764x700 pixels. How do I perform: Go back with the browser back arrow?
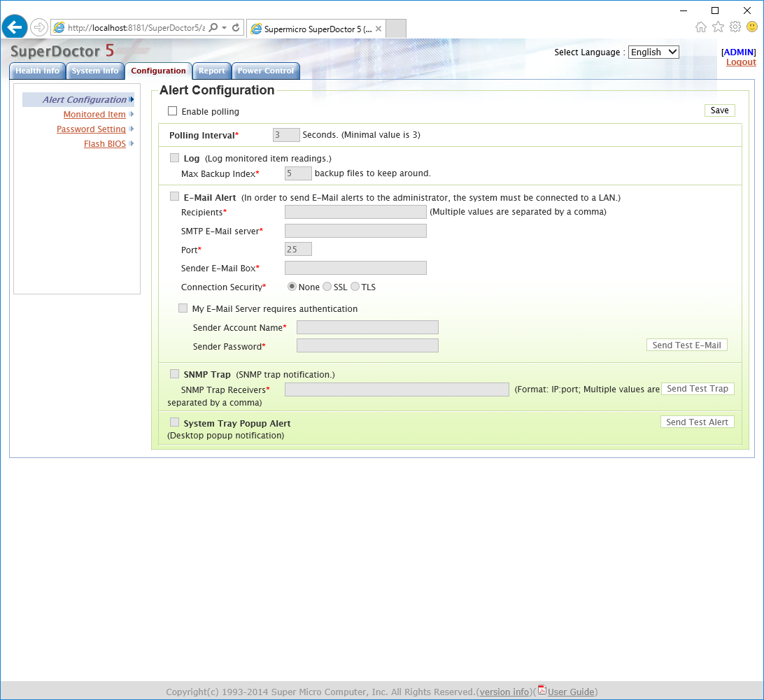click(15, 27)
